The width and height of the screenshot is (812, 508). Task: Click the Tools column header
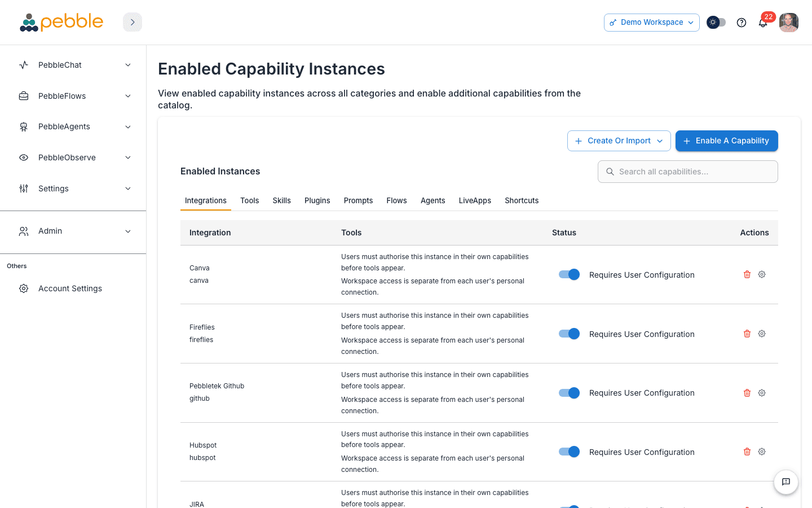pos(351,233)
